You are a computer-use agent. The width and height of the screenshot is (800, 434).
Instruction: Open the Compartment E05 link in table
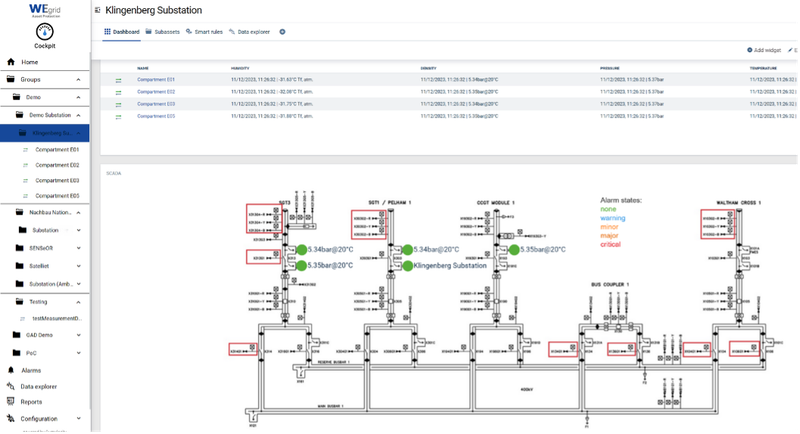tap(156, 116)
